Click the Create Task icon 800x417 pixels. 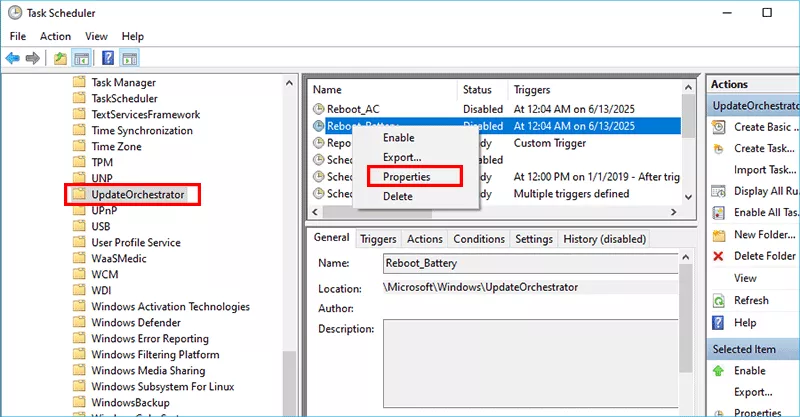pos(718,149)
